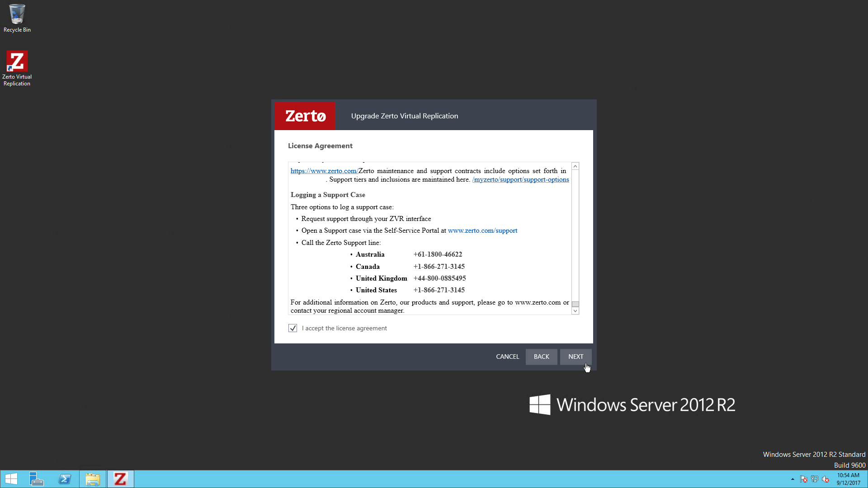The image size is (868, 488).
Task: Open Action Center flag tray icon
Action: pos(803,479)
